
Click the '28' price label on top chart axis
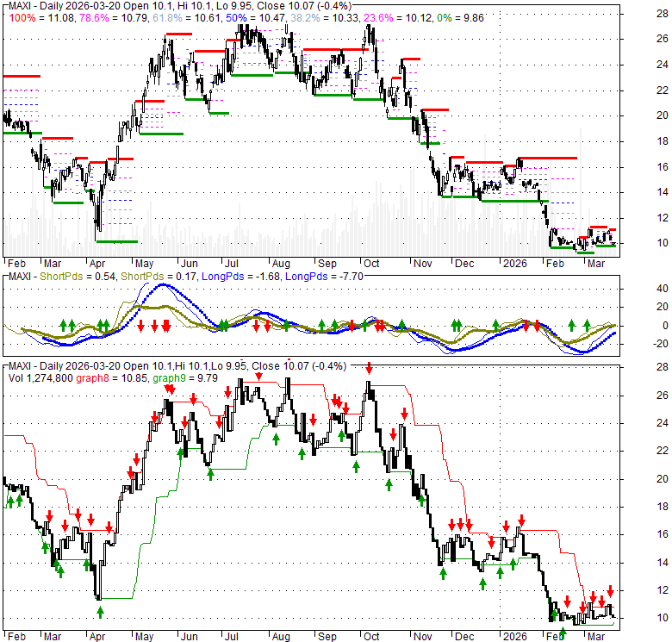663,14
